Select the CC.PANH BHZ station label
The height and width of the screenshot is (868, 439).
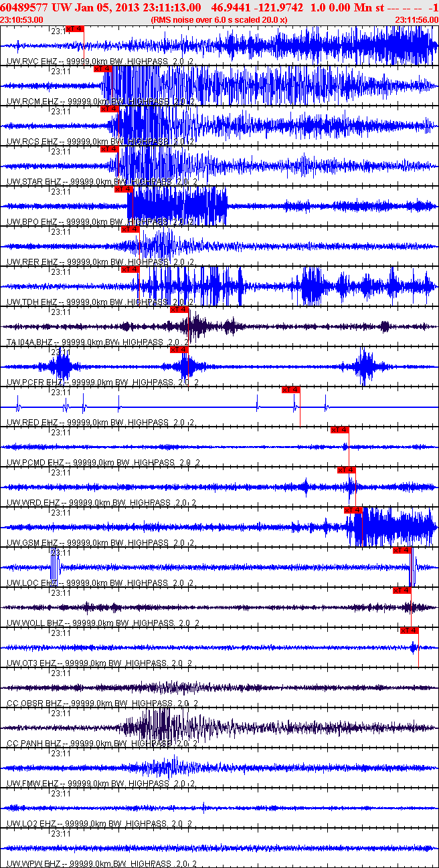(33, 744)
